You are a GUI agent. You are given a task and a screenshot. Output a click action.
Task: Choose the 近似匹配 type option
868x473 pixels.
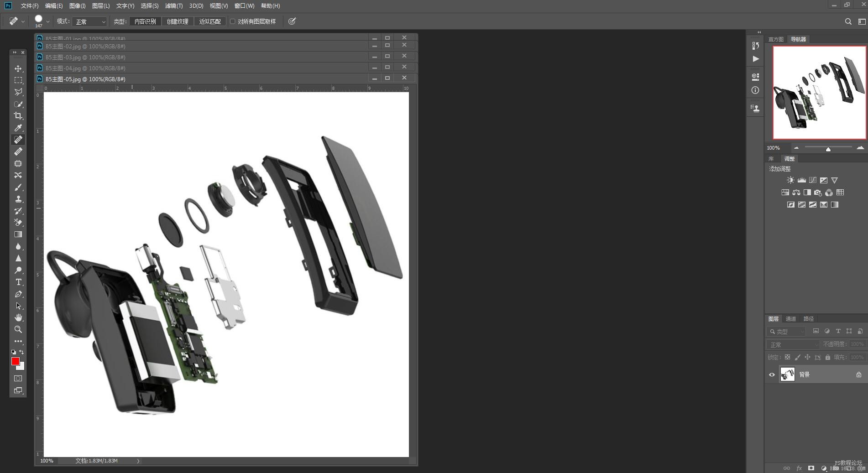coord(210,21)
